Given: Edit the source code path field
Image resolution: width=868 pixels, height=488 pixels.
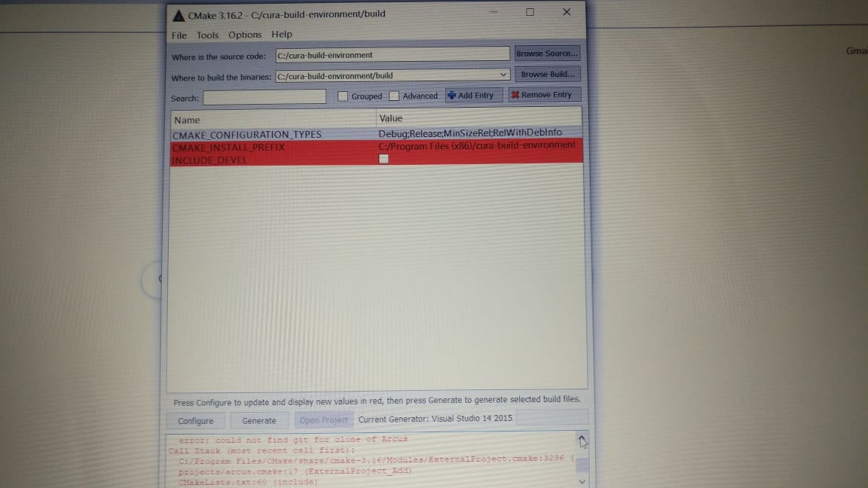Looking at the screenshot, I should 393,55.
